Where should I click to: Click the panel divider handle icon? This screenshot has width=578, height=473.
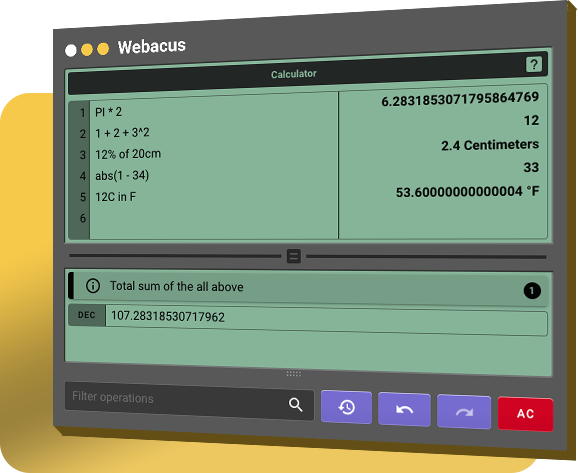pyautogui.click(x=294, y=256)
